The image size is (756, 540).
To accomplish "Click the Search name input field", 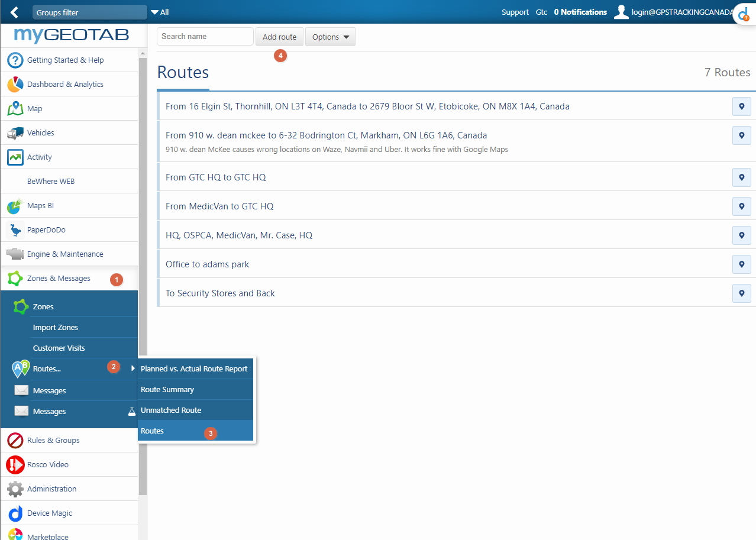I will coord(205,37).
